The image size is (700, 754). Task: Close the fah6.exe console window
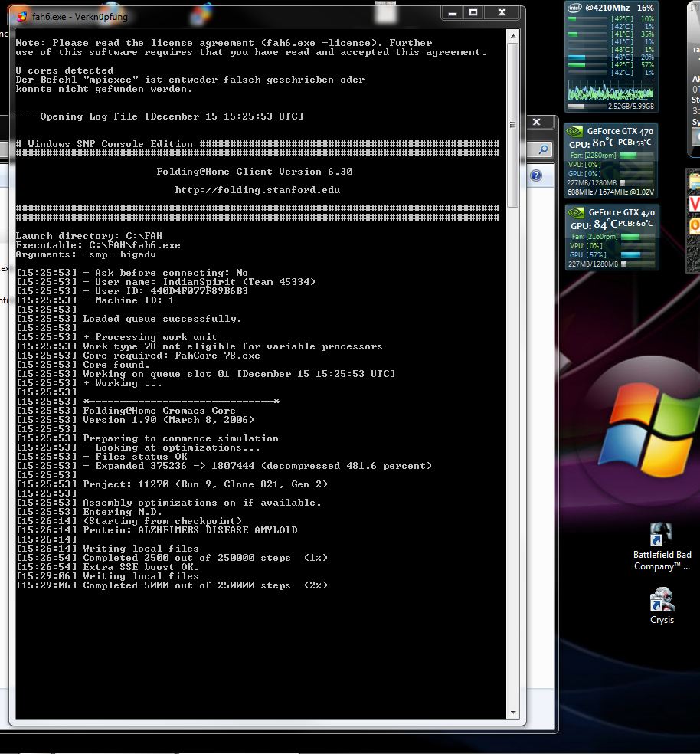pyautogui.click(x=502, y=13)
